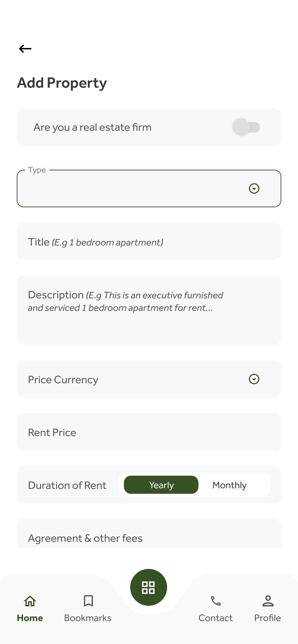
Task: Switch to the Bookmarks tab label
Action: [x=88, y=618]
